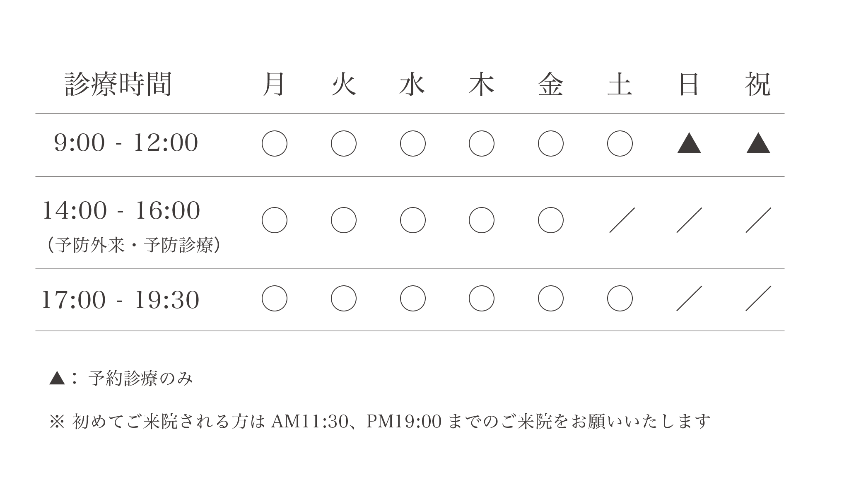Click the first-visit note mentioning AM11:30

(x=380, y=422)
